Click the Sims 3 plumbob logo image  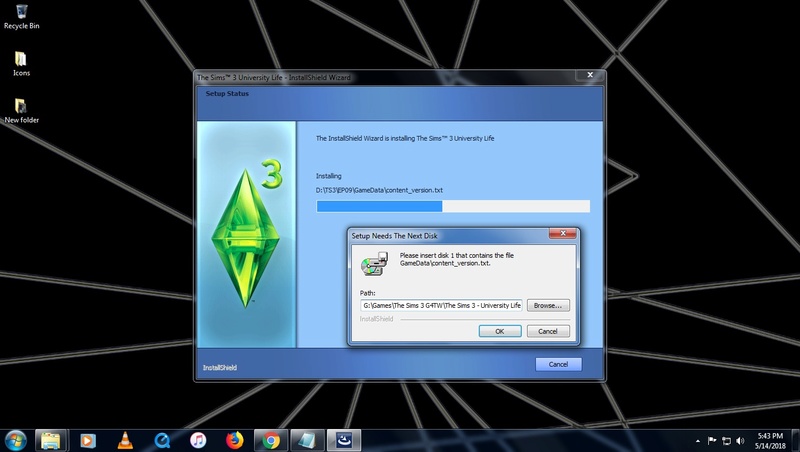[x=246, y=234]
